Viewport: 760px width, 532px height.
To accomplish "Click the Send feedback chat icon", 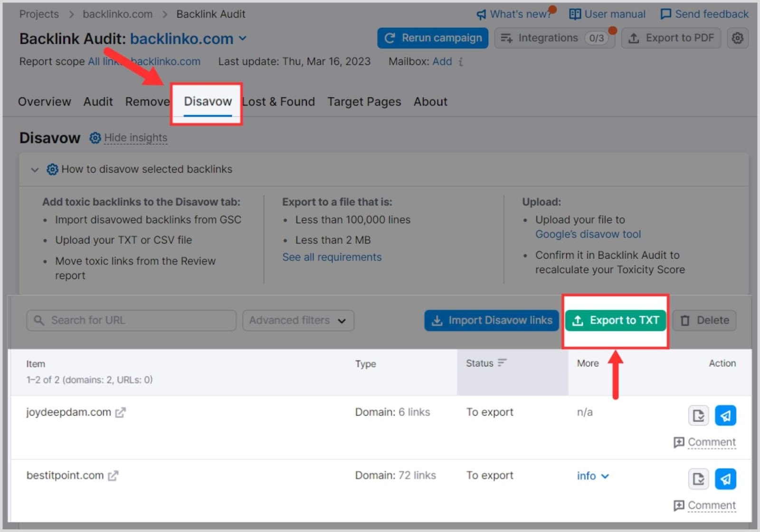I will [x=666, y=14].
